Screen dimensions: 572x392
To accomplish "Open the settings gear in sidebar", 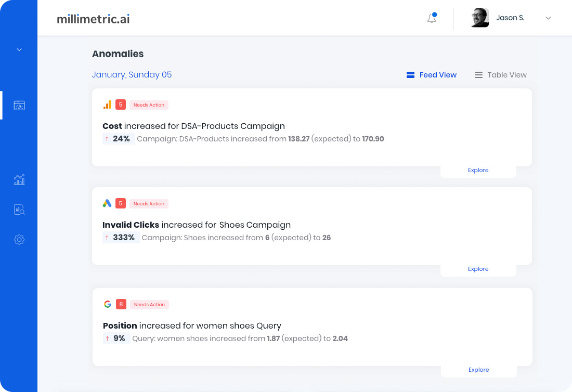I will [x=19, y=240].
